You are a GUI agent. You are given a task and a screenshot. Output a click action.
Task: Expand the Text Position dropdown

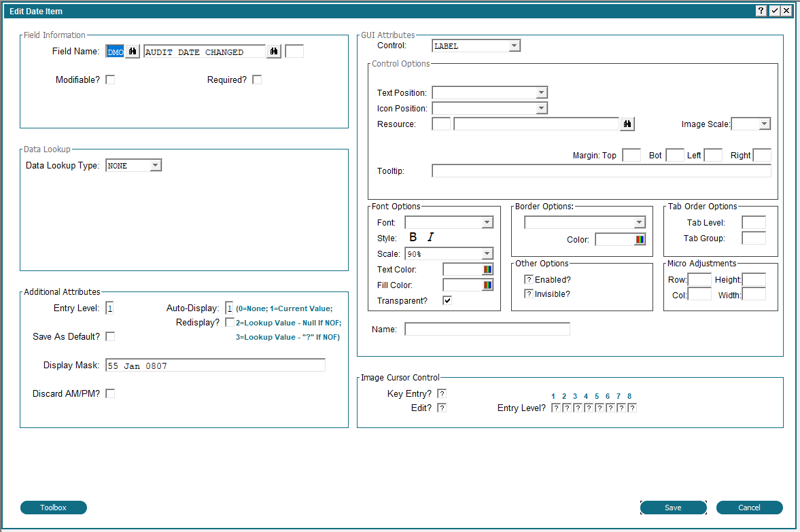(x=541, y=93)
